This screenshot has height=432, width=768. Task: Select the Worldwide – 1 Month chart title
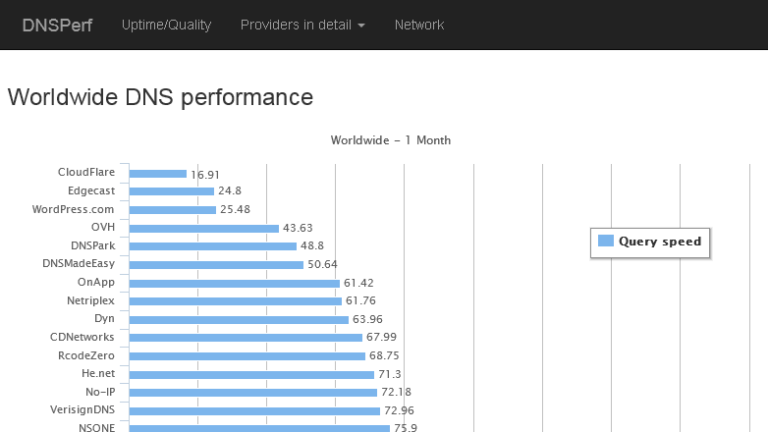[390, 140]
